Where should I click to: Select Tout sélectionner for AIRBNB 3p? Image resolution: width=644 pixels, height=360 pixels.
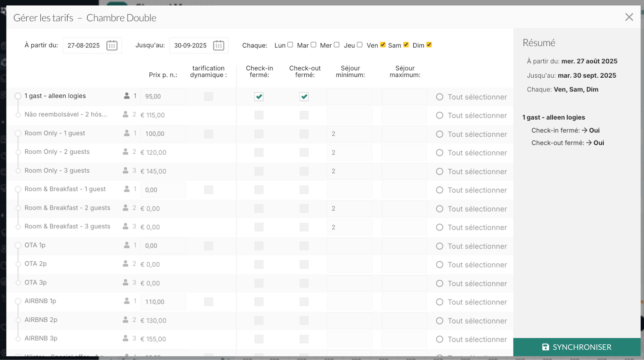471,339
